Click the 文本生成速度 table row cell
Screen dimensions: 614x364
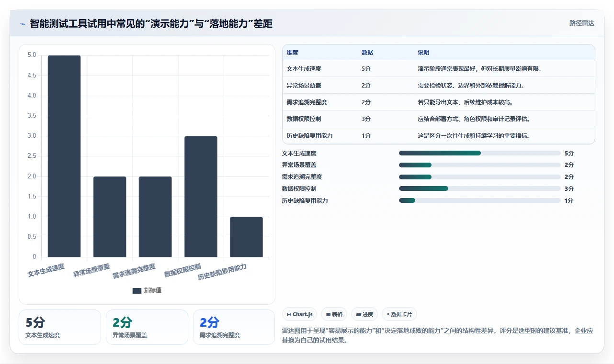tap(304, 69)
